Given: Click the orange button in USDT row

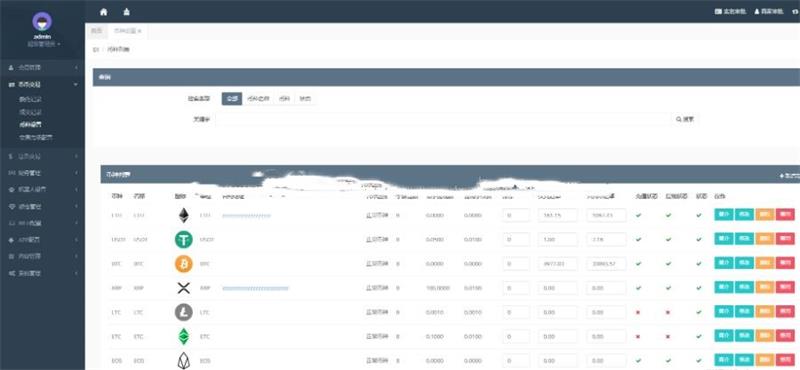Looking at the screenshot, I should pyautogui.click(x=765, y=239).
